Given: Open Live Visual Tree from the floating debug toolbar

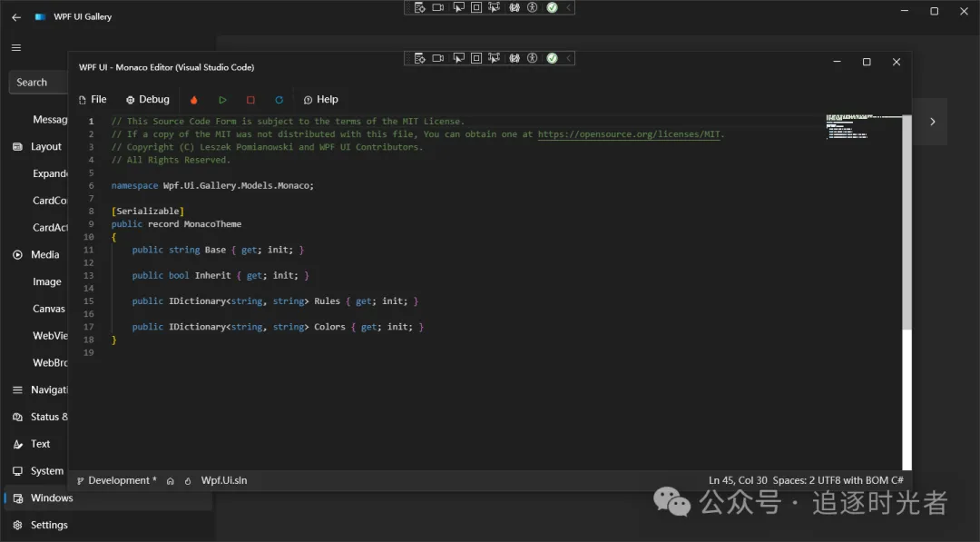Looking at the screenshot, I should (420, 58).
